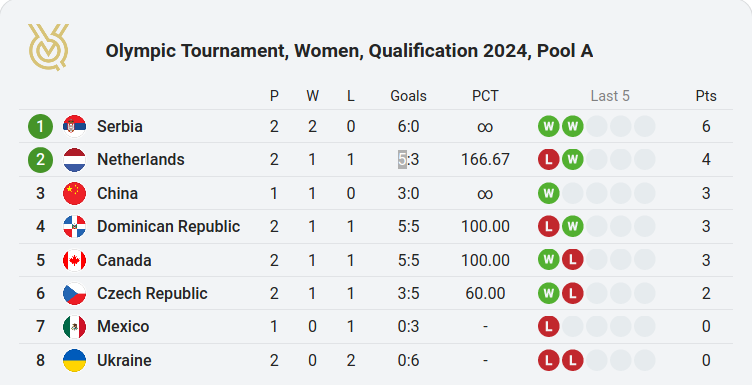Click the Canada maple leaf flag
Viewport: 754px width, 385px height.
click(x=75, y=260)
